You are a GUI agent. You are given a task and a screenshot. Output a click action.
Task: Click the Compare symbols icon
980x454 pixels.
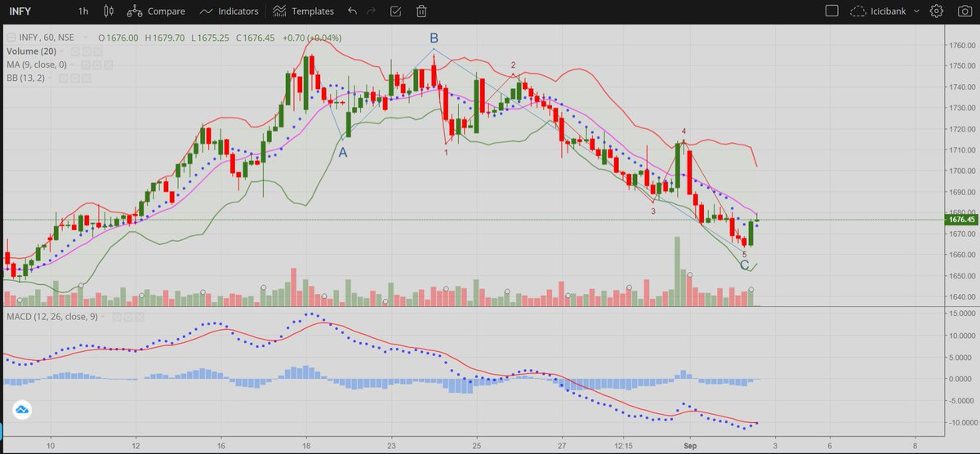tap(134, 11)
